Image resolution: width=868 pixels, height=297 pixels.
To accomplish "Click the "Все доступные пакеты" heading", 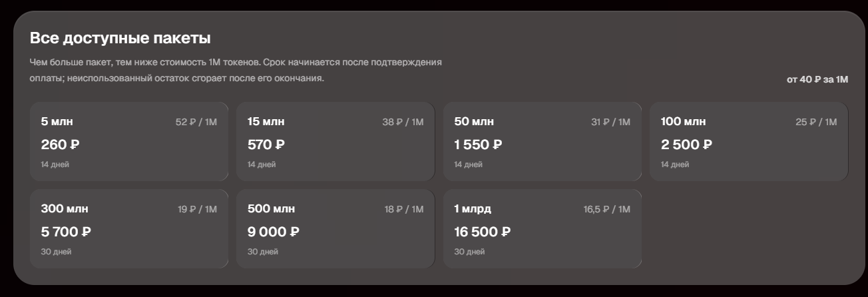I will point(120,39).
